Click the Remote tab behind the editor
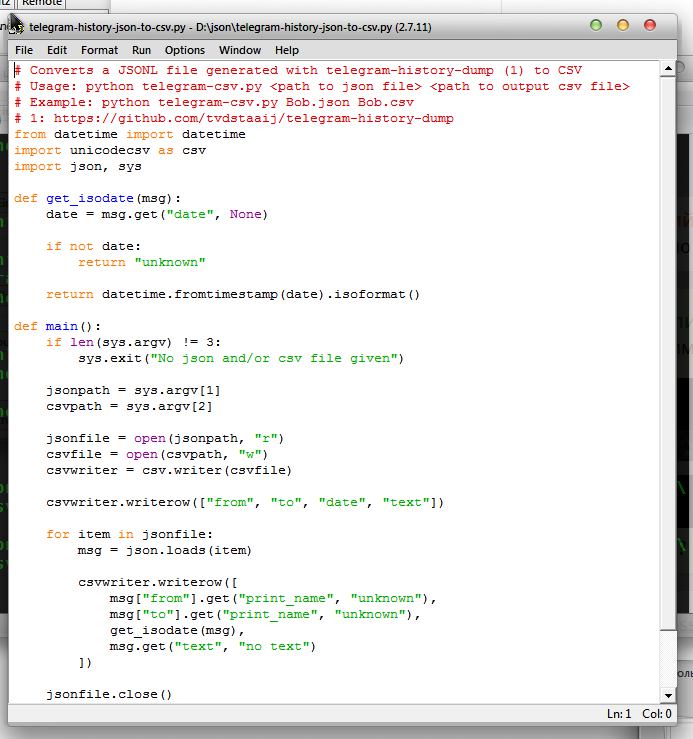This screenshot has height=739, width=693. (41, 3)
